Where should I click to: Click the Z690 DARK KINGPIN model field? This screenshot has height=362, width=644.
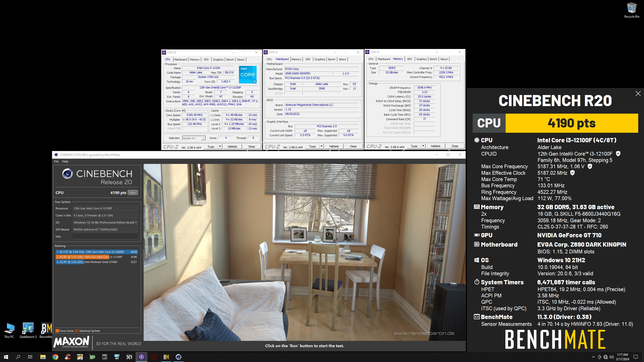click(308, 73)
